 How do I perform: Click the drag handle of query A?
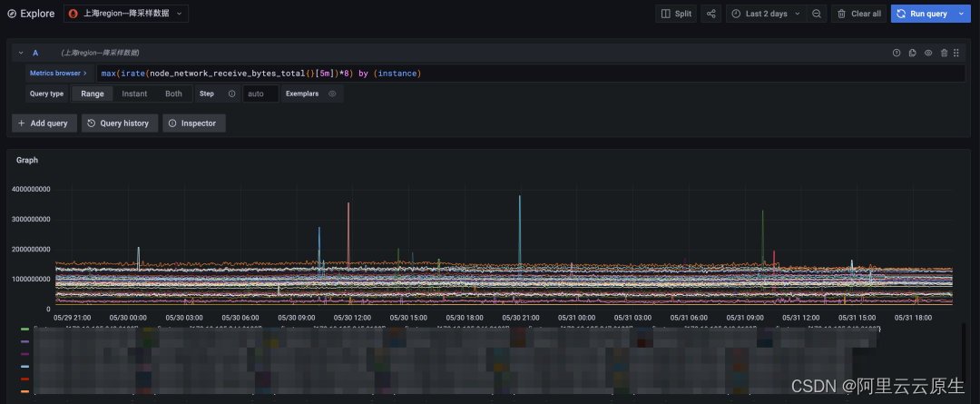[956, 54]
